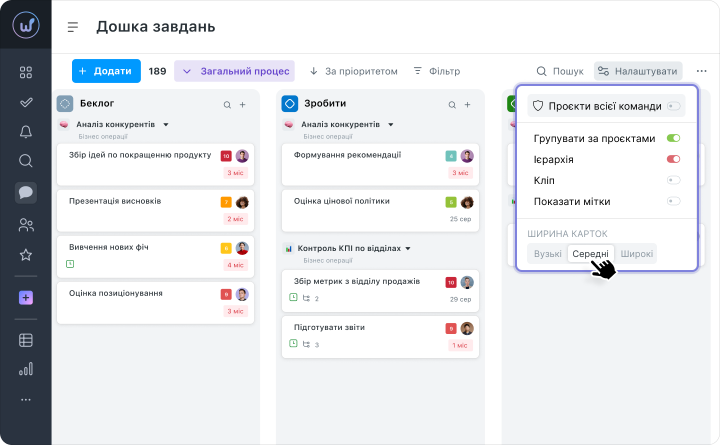720x445 pixels.
Task: Click the plus icon in Беклог column header
Action: [x=242, y=104]
